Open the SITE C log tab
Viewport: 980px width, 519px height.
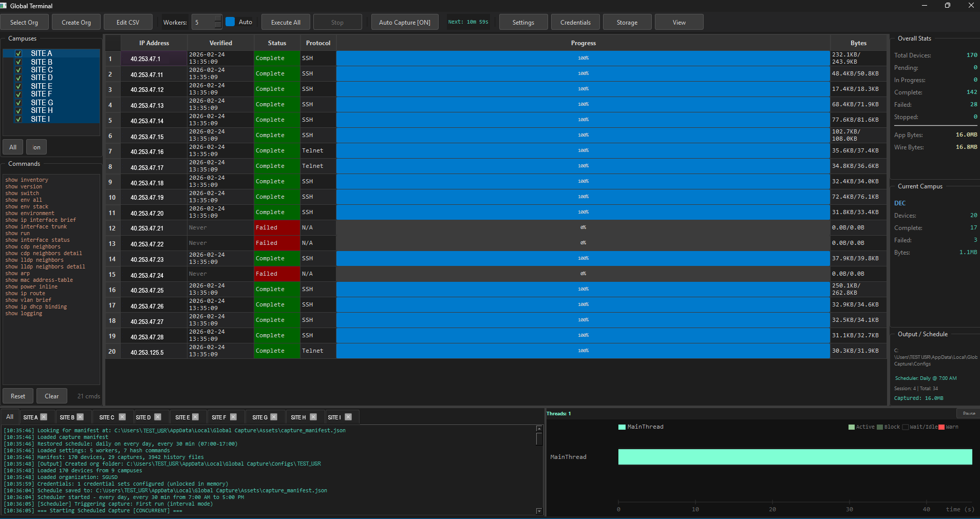[x=107, y=417]
